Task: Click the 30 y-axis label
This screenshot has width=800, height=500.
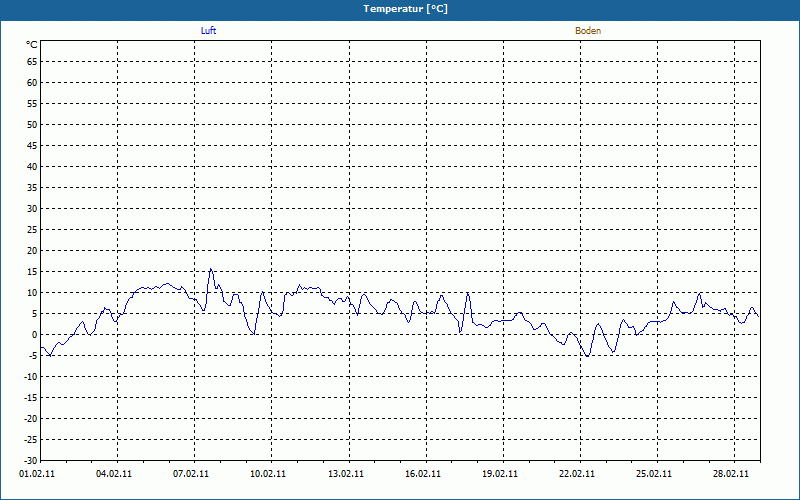Action: coord(32,209)
